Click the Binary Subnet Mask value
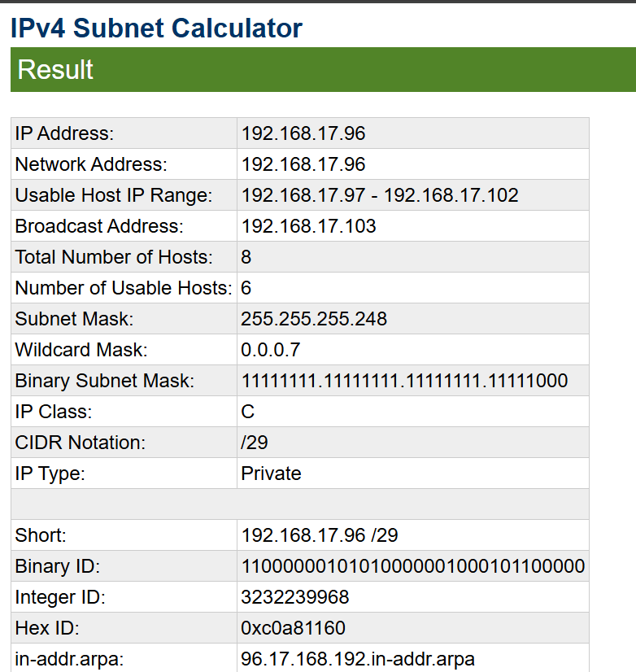The width and height of the screenshot is (636, 672). [x=404, y=380]
